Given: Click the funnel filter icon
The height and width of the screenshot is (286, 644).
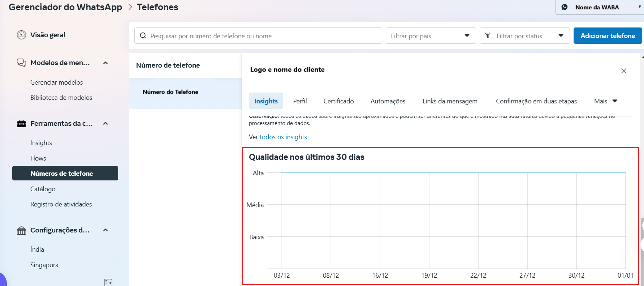Looking at the screenshot, I should (x=488, y=35).
